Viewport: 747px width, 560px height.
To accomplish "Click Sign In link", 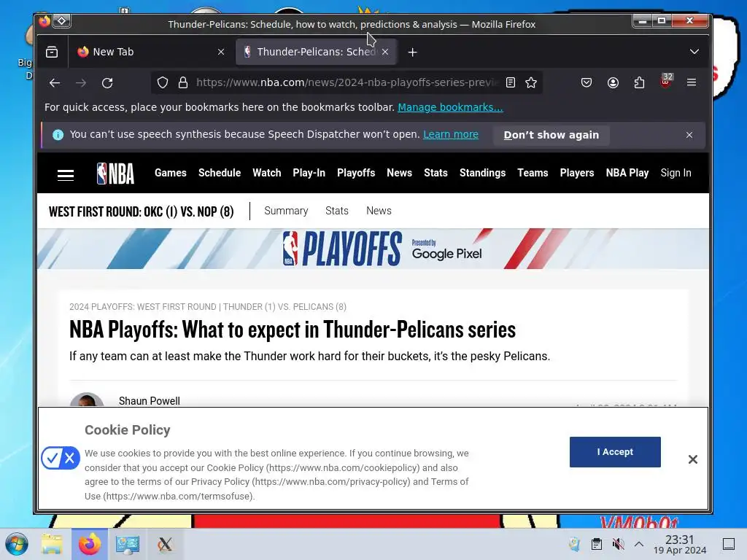I will pos(676,173).
